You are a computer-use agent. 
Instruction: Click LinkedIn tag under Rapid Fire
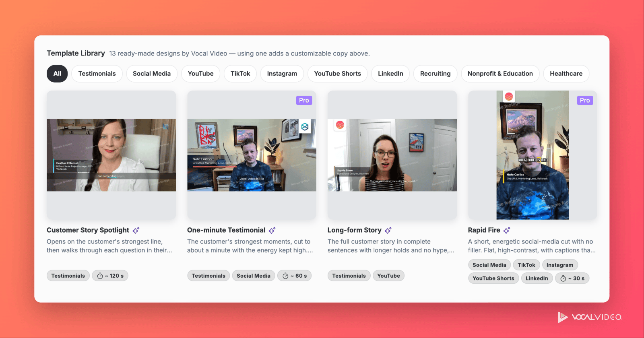pos(537,278)
